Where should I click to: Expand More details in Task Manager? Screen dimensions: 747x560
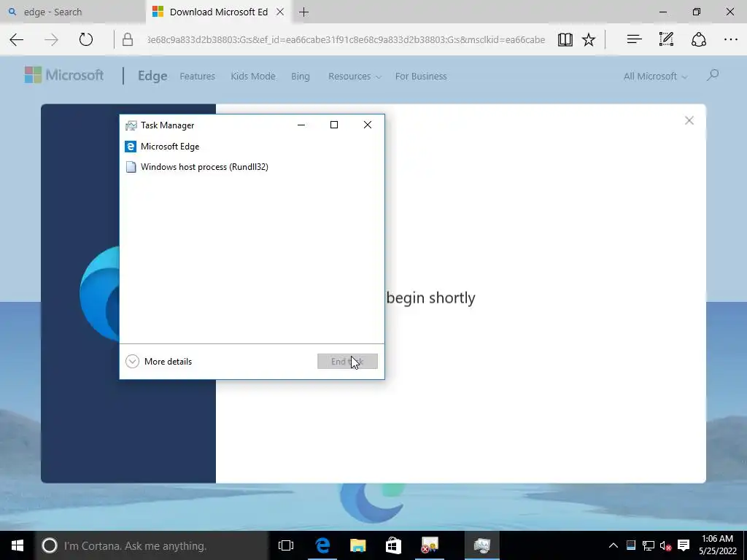click(x=158, y=362)
